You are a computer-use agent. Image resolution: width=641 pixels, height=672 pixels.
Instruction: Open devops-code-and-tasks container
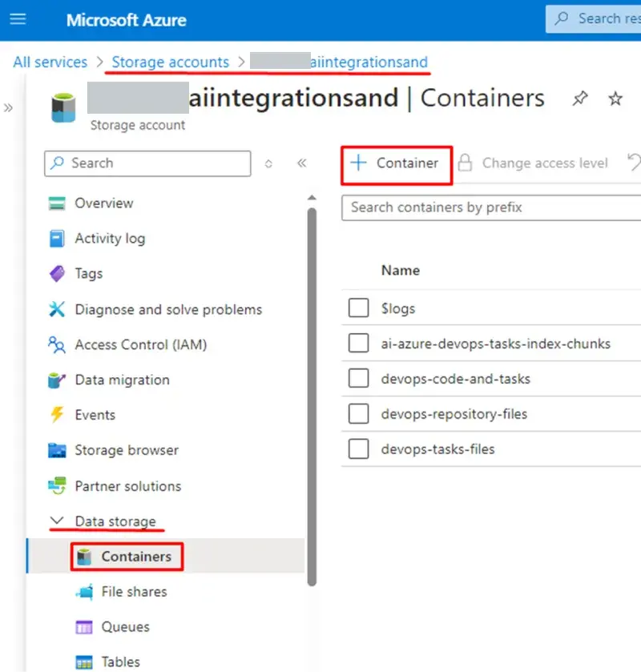[x=456, y=379]
